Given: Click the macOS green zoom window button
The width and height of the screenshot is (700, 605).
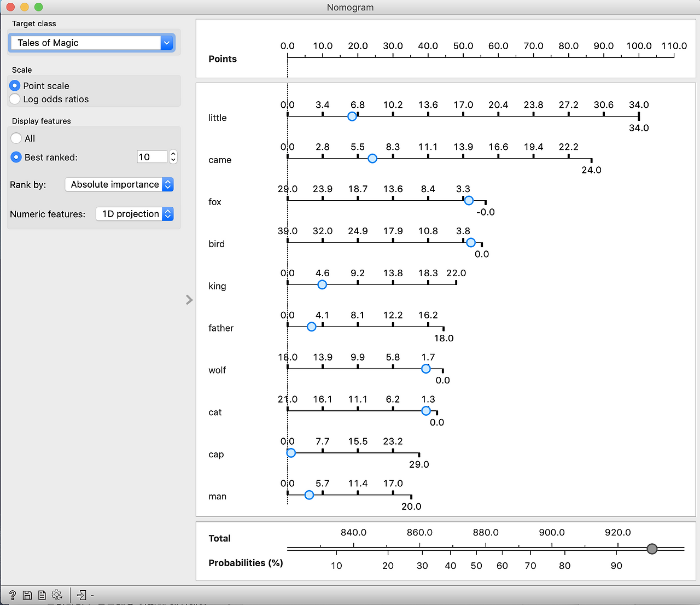Looking at the screenshot, I should click(38, 7).
